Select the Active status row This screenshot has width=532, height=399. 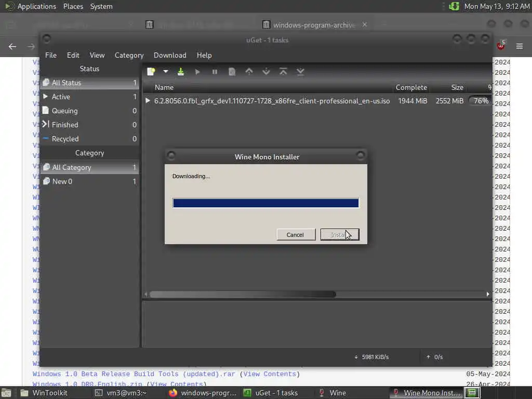89,97
